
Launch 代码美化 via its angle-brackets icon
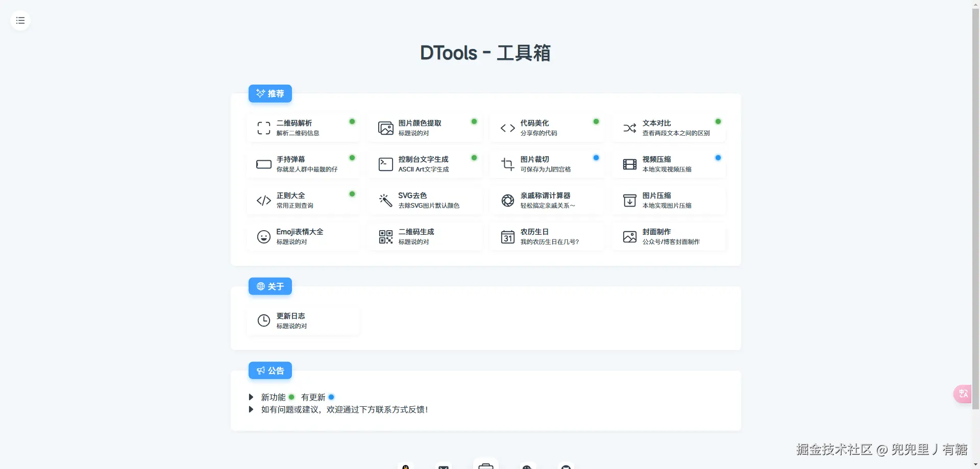tap(508, 128)
